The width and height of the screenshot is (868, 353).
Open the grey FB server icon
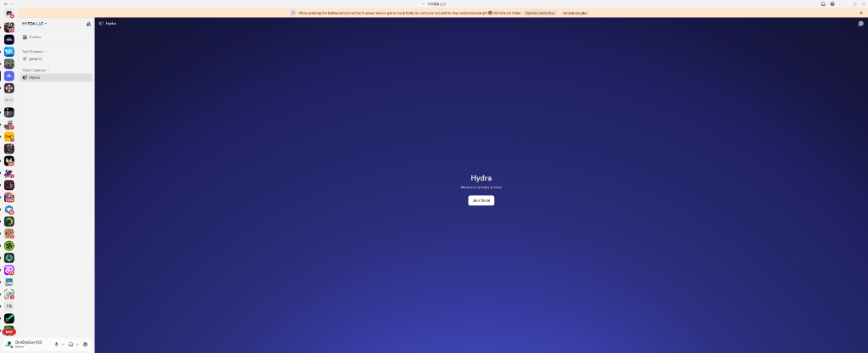[8, 306]
